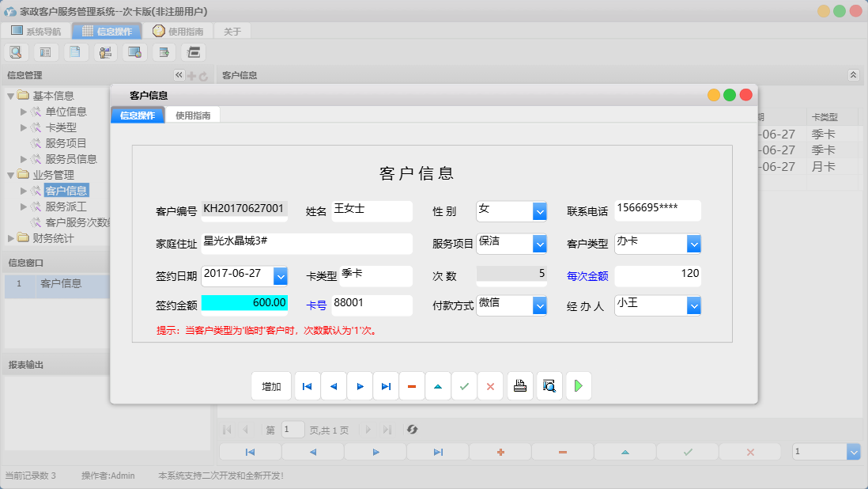Open print with the printer icon

[519, 386]
